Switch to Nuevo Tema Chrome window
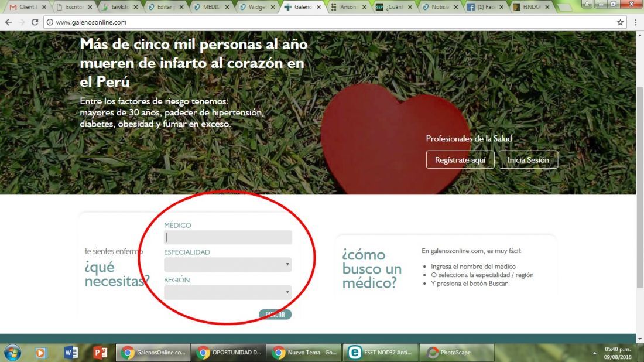644x362 pixels. (305, 353)
